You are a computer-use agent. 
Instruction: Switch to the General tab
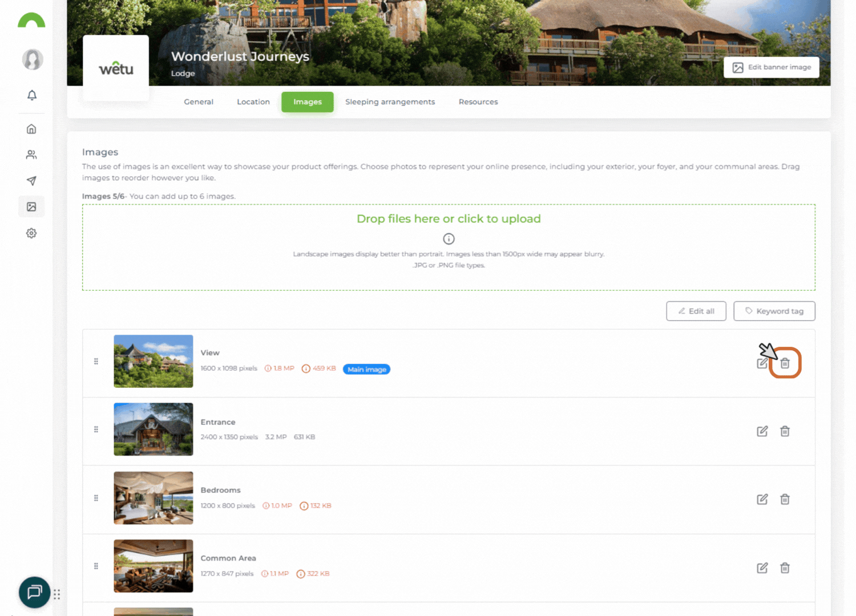(199, 102)
